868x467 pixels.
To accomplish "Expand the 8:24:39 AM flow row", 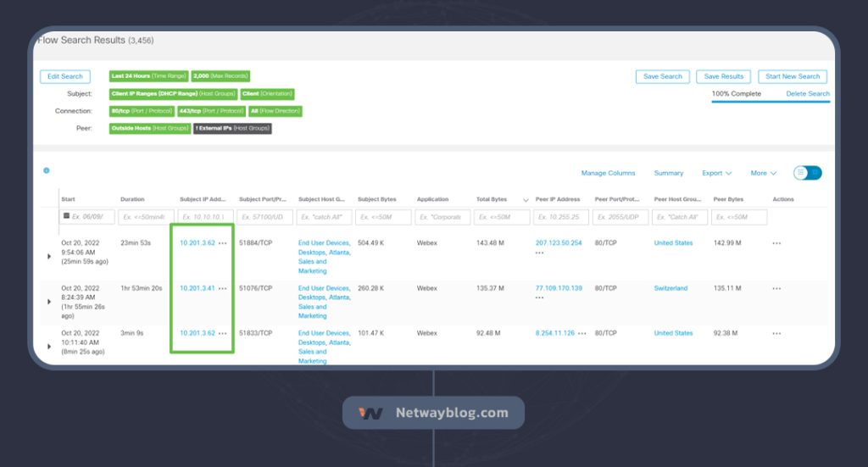I will (x=48, y=301).
